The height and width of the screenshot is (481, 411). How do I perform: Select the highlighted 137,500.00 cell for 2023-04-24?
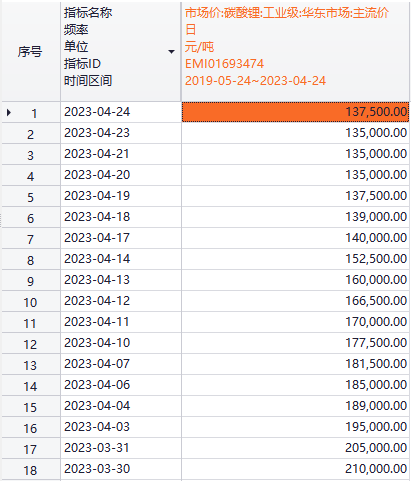tap(295, 112)
